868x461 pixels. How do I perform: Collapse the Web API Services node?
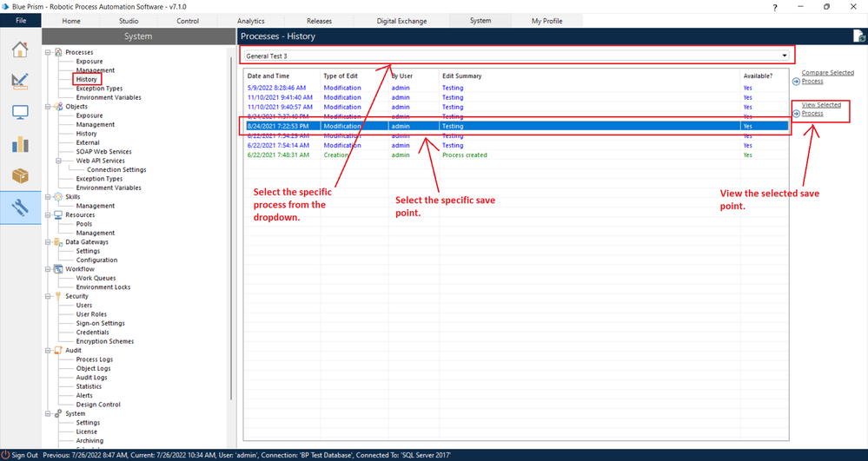pyautogui.click(x=59, y=161)
